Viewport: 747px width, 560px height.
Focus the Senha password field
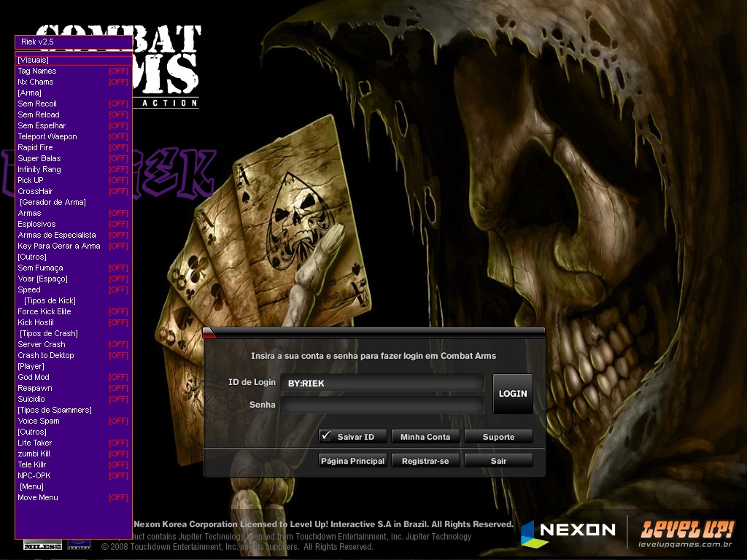[x=382, y=405]
